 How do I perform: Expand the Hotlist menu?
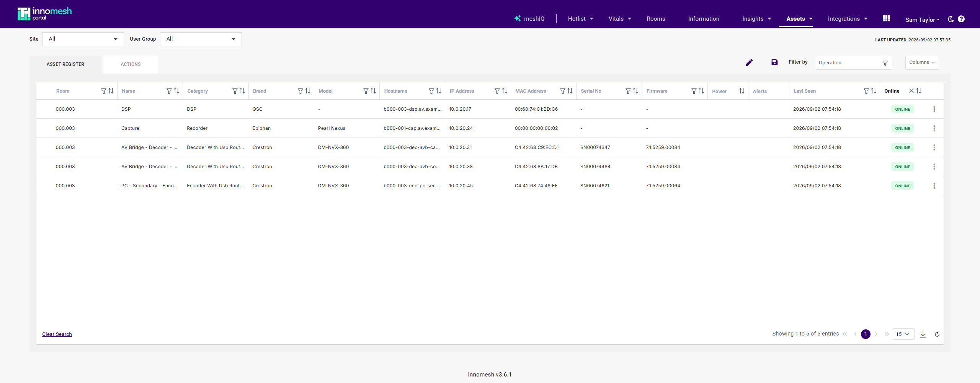coord(580,19)
